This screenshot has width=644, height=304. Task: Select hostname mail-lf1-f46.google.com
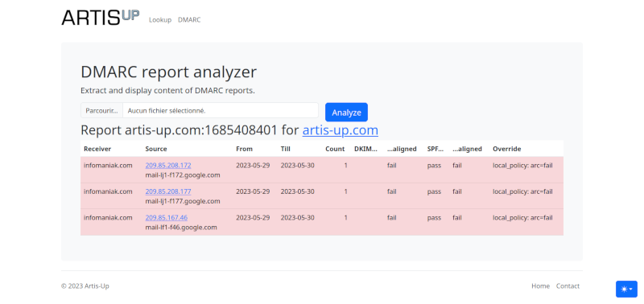(x=181, y=228)
